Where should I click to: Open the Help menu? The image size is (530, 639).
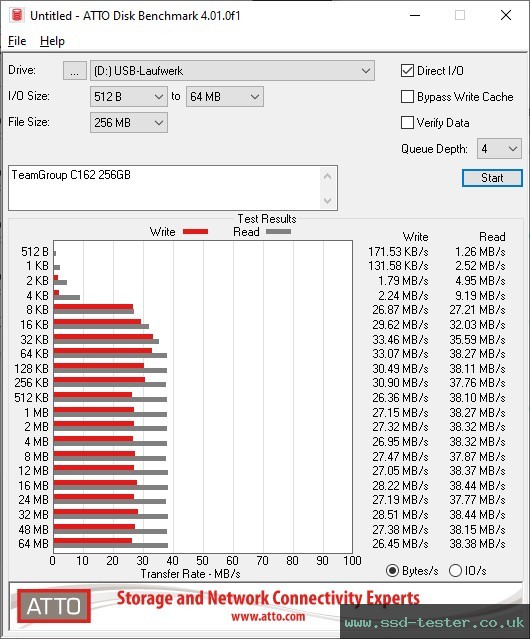click(52, 41)
